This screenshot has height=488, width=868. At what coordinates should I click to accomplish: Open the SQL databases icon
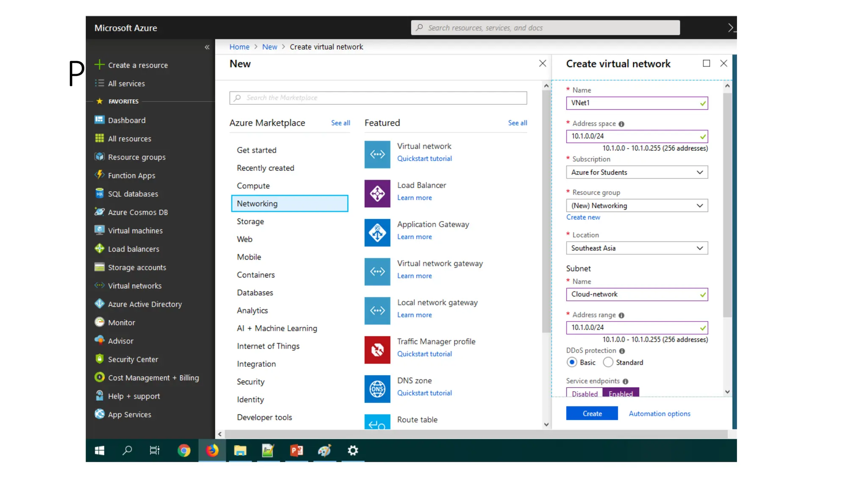(99, 194)
